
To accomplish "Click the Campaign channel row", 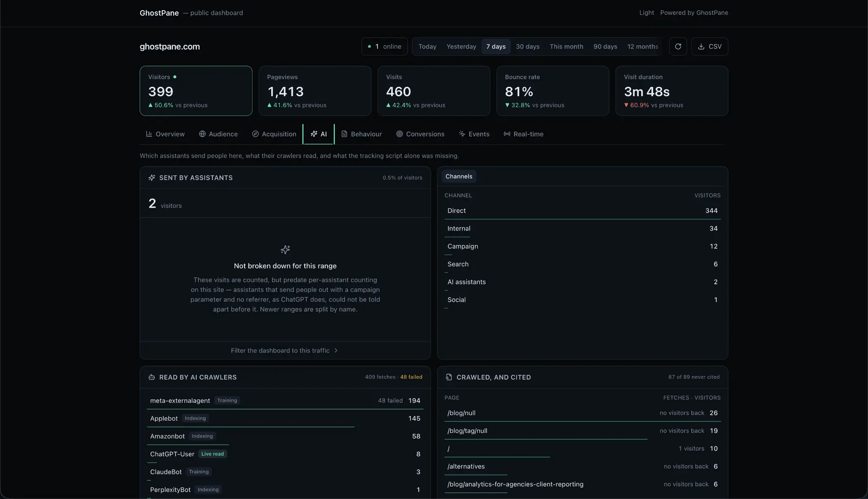I will (582, 247).
